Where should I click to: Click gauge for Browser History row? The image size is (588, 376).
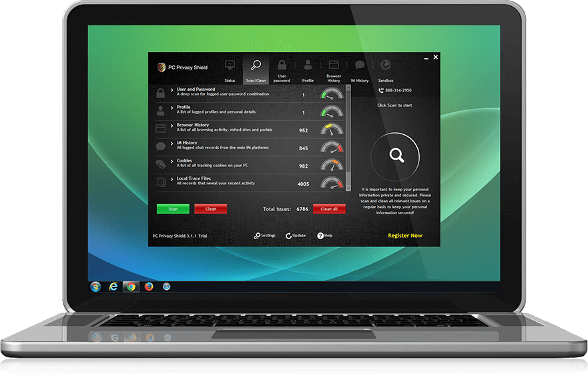[x=332, y=129]
